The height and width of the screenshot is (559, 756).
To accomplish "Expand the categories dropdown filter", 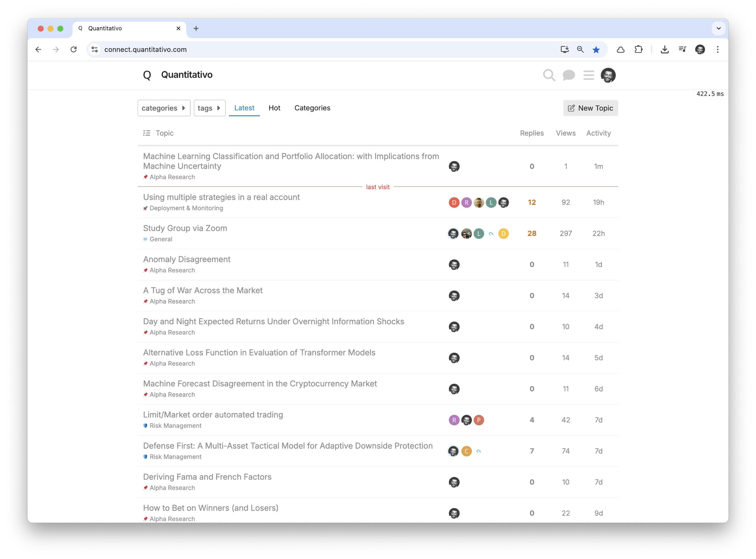I will coord(164,108).
